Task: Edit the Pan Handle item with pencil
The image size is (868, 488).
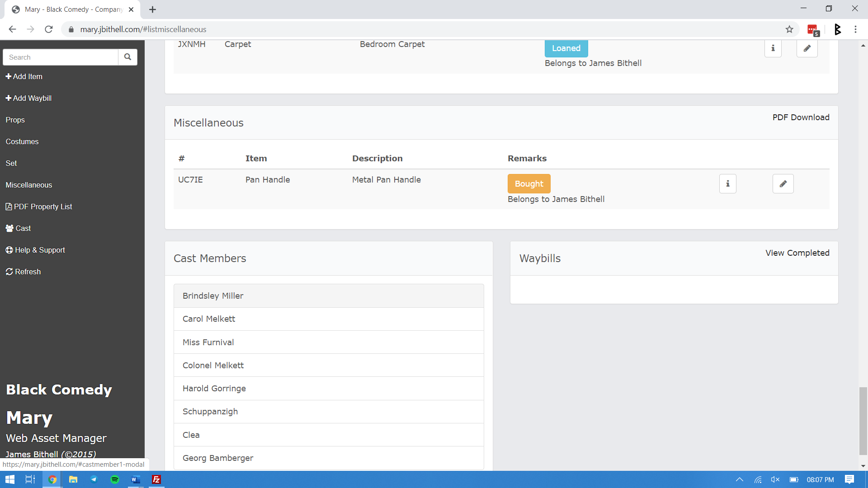Action: [783, 184]
